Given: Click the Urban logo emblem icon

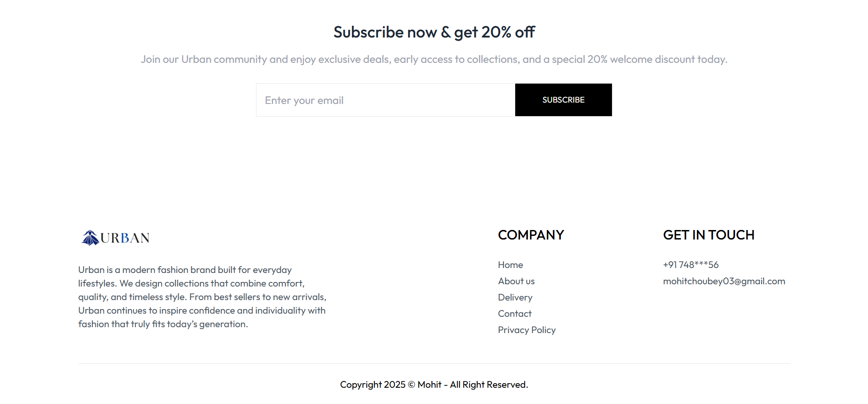Looking at the screenshot, I should pyautogui.click(x=90, y=238).
